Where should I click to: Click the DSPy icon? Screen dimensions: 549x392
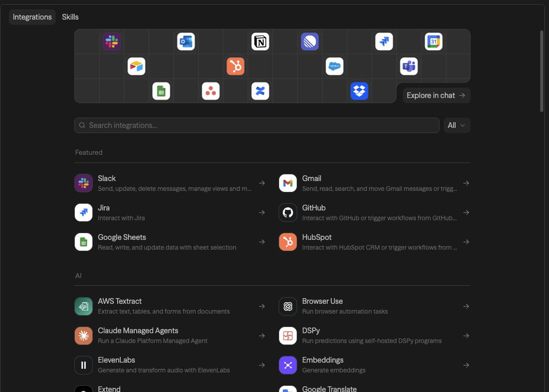coord(288,336)
